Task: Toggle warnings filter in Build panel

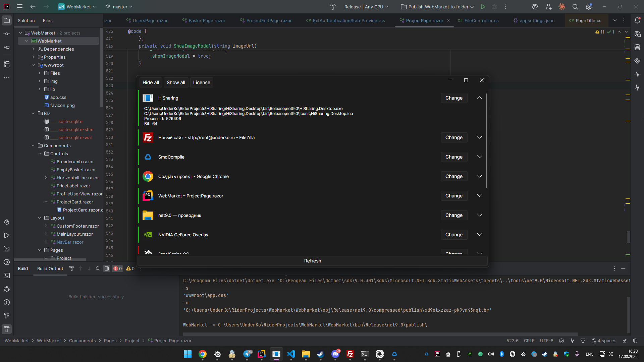Action: tap(130, 268)
